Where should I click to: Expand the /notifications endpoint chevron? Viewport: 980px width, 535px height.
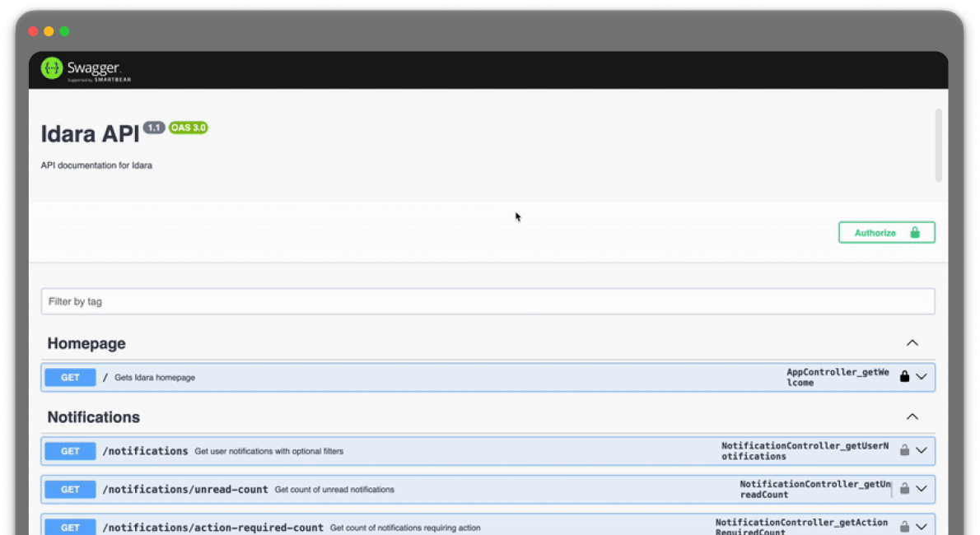[922, 450]
